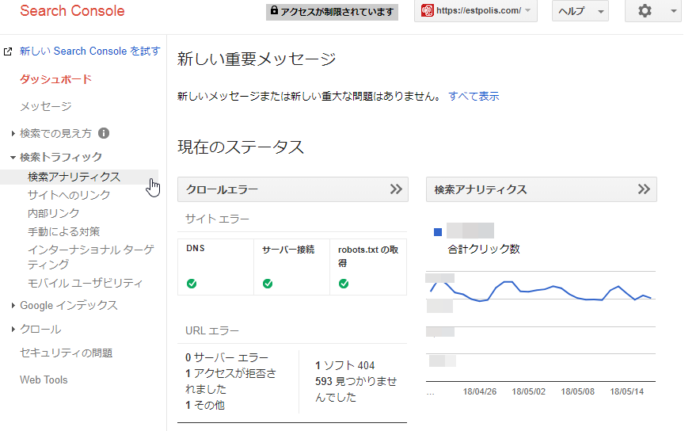Viewport: 700px width, 431px height.
Task: Click the クロール sidebar label
Action: coord(41,329)
